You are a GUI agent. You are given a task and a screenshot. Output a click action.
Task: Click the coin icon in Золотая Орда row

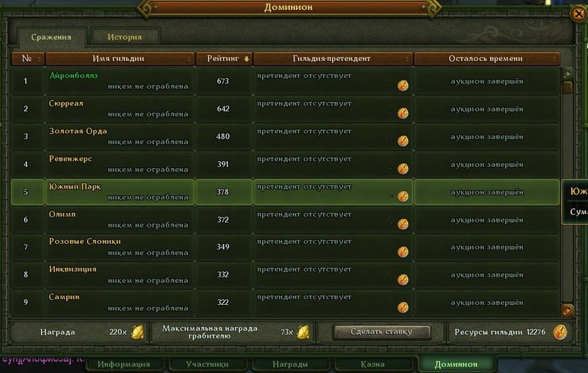click(x=403, y=141)
